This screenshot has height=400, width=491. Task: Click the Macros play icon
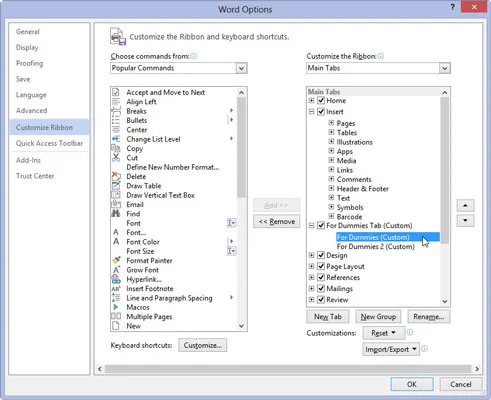116,307
